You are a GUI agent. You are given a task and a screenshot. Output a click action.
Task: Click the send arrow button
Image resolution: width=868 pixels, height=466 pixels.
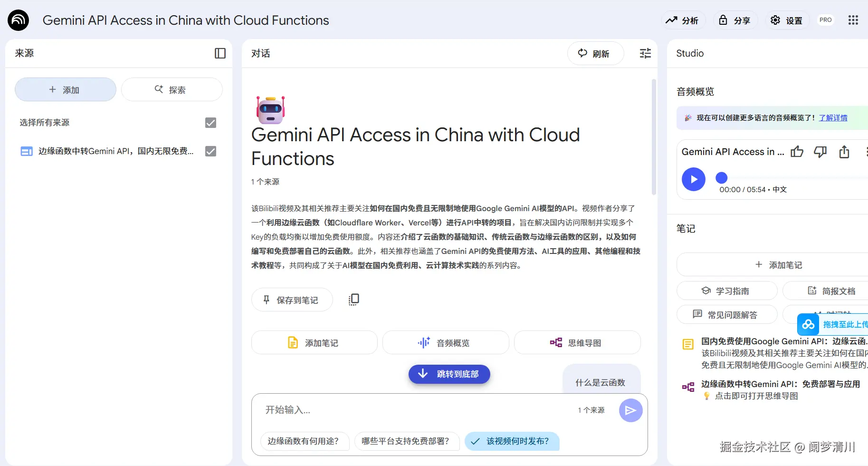click(630, 410)
